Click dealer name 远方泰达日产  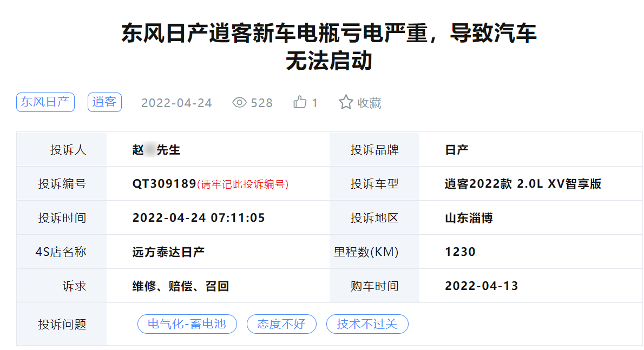coord(168,252)
